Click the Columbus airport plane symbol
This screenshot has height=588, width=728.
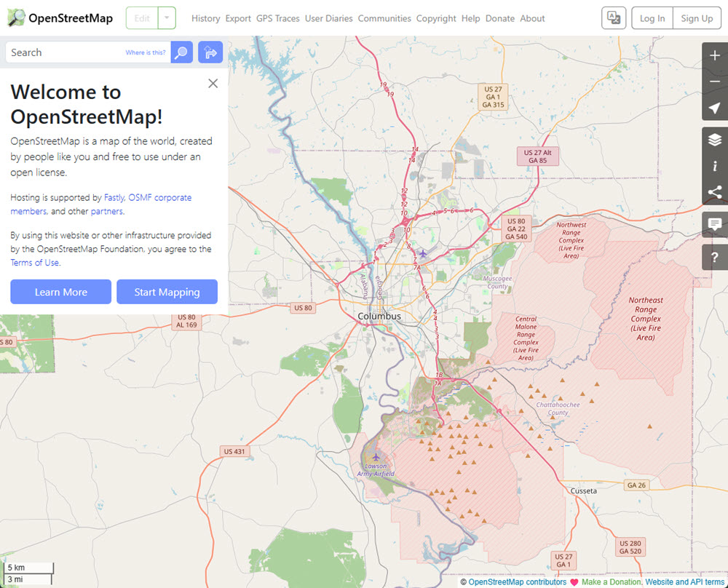coord(423,253)
